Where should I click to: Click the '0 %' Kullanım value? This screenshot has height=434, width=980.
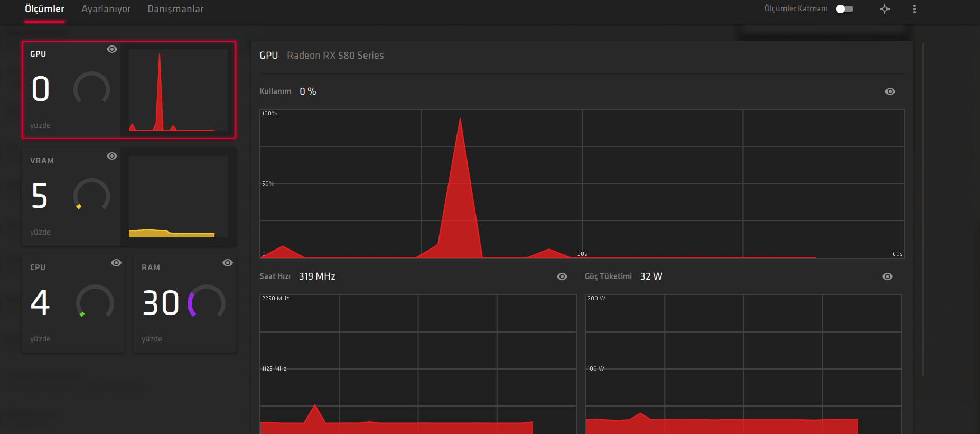[x=308, y=91]
